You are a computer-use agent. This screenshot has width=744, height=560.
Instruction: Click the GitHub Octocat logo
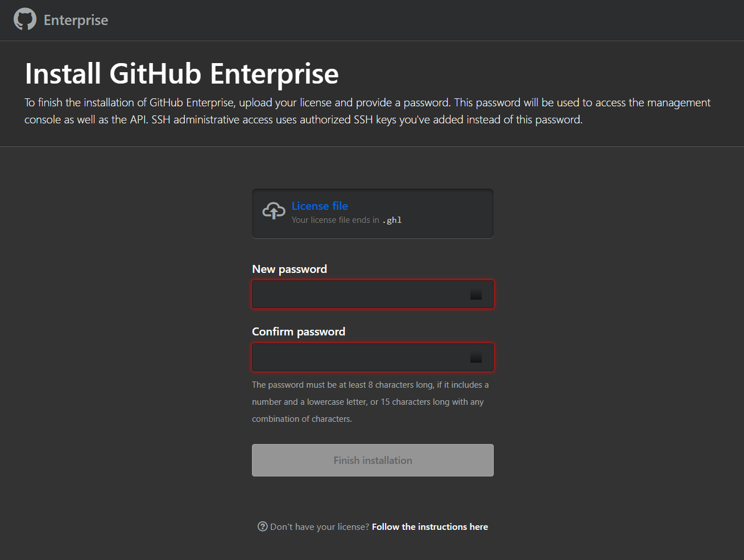(25, 19)
